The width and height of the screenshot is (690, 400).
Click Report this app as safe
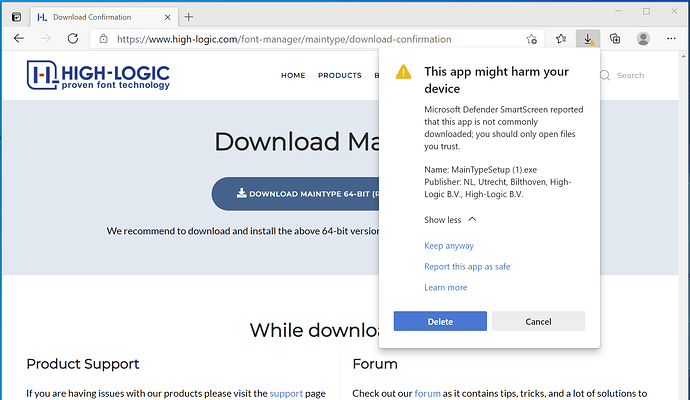click(x=467, y=267)
